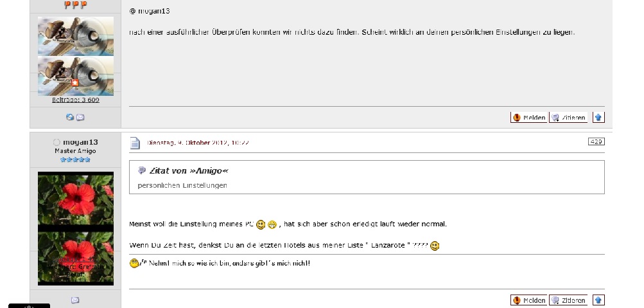Click the smiley after the Lanzarote text

pos(435,246)
